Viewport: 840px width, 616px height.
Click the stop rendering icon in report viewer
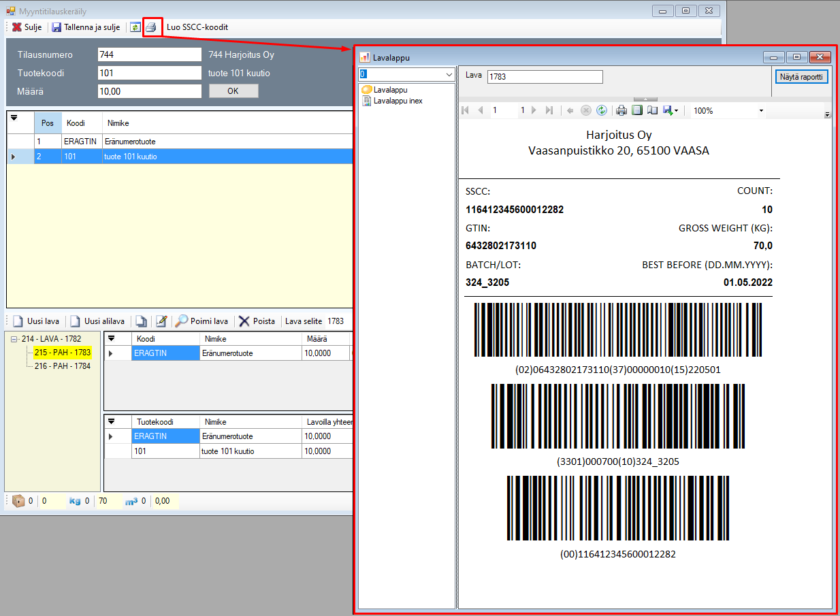click(x=586, y=110)
